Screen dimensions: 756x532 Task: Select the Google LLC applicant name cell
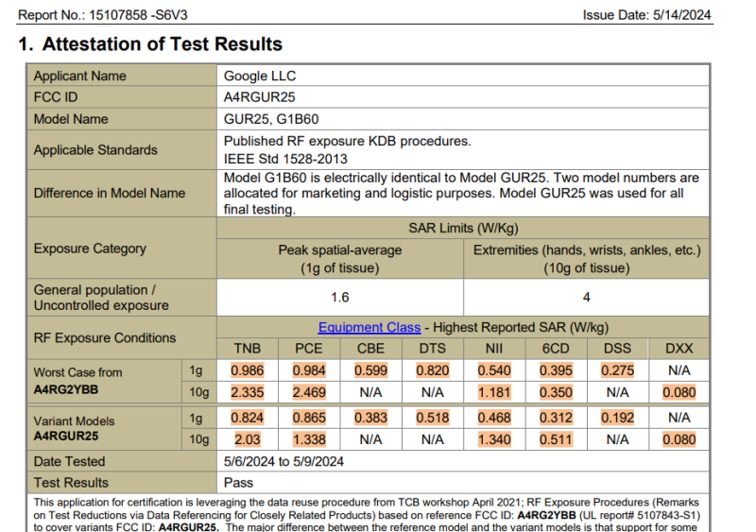coord(260,76)
